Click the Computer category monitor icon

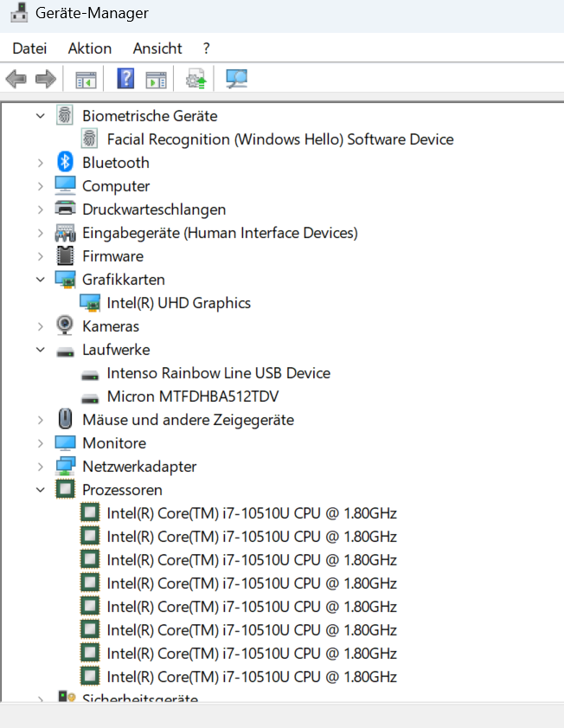65,186
